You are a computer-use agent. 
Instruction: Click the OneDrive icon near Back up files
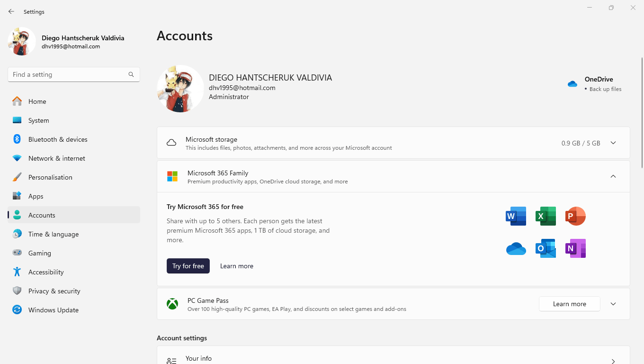[572, 84]
